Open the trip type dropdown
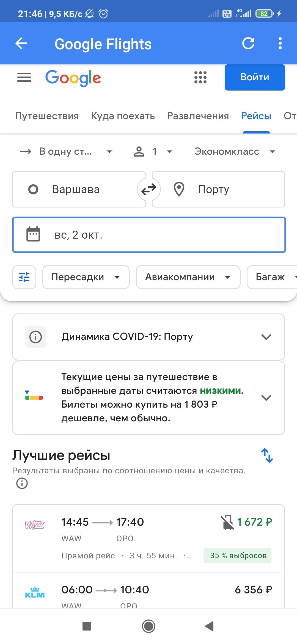The width and height of the screenshot is (297, 644). 66,151
